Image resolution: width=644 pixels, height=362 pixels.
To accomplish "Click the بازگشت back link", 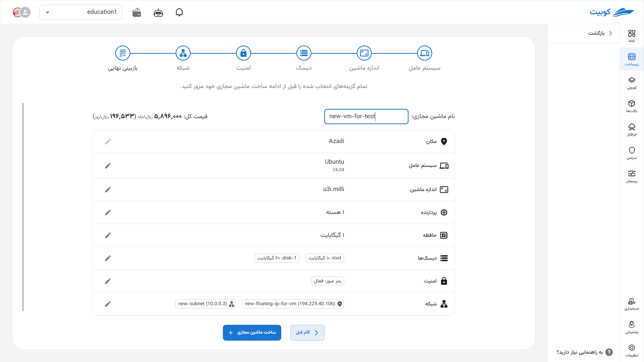I will click(600, 33).
